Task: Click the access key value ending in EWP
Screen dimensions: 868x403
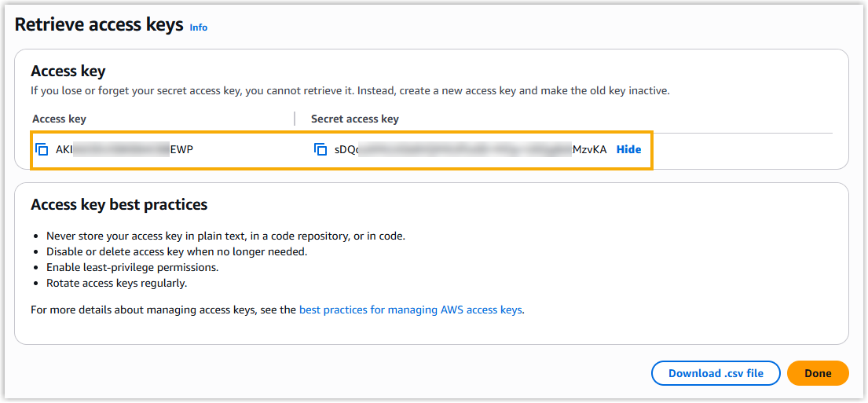Action: pos(124,149)
